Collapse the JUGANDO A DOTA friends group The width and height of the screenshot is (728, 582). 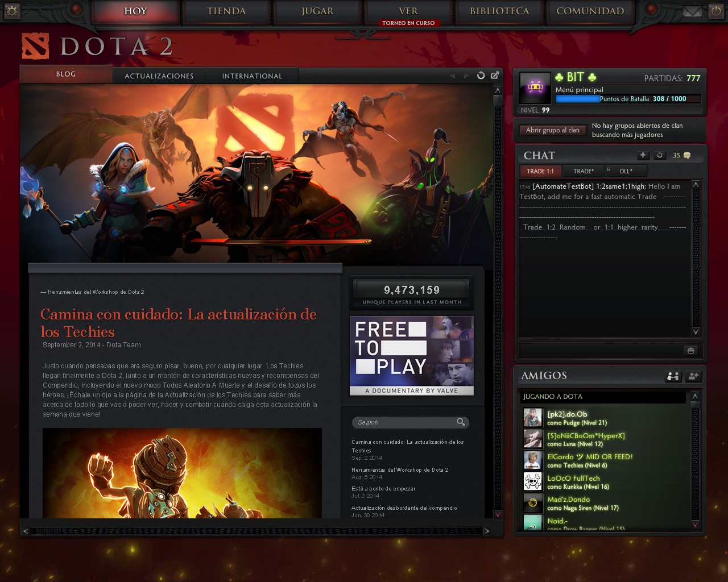pyautogui.click(x=603, y=397)
